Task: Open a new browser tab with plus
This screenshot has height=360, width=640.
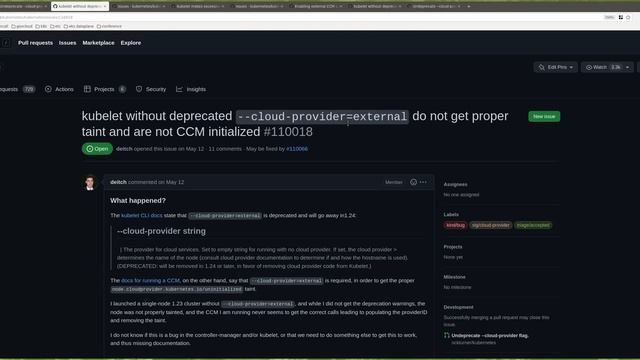Action: pyautogui.click(x=469, y=6)
